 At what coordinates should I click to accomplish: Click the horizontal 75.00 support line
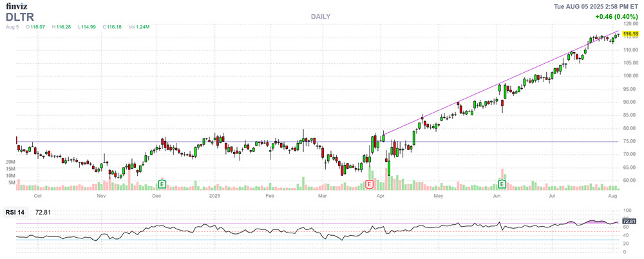click(318, 142)
